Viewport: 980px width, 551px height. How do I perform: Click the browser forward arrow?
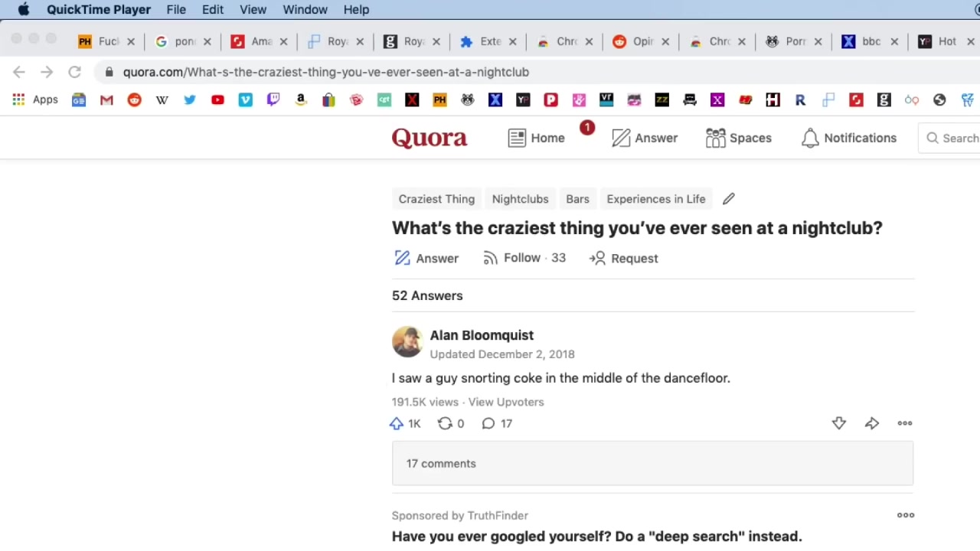tap(47, 72)
